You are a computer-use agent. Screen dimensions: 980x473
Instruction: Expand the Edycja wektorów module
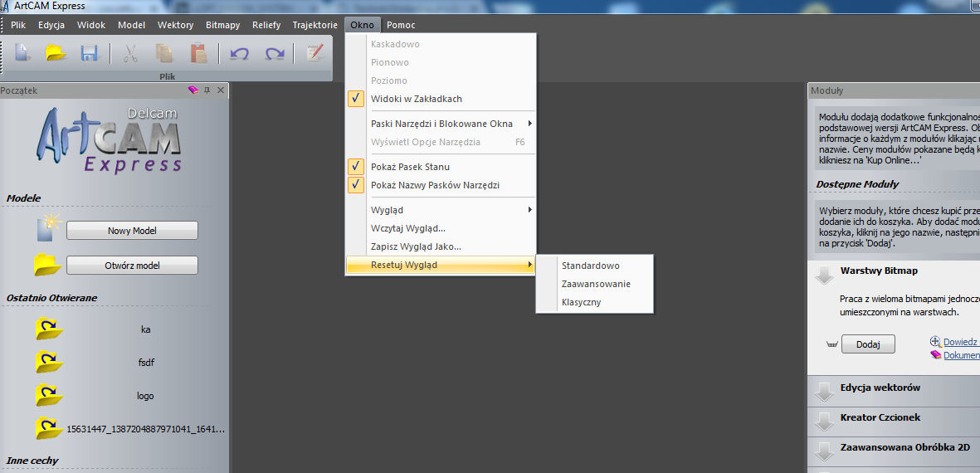coord(825,392)
